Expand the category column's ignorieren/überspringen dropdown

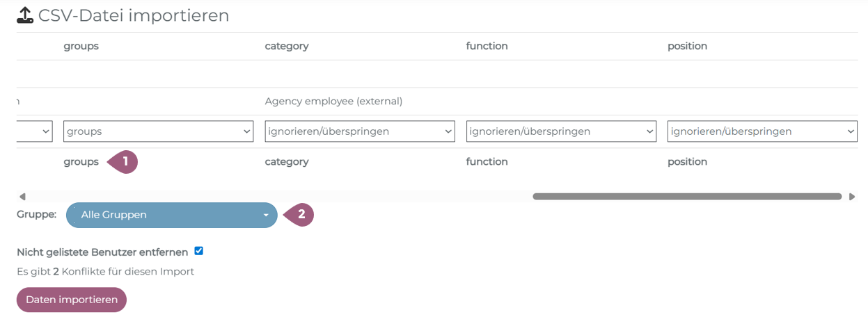(359, 131)
